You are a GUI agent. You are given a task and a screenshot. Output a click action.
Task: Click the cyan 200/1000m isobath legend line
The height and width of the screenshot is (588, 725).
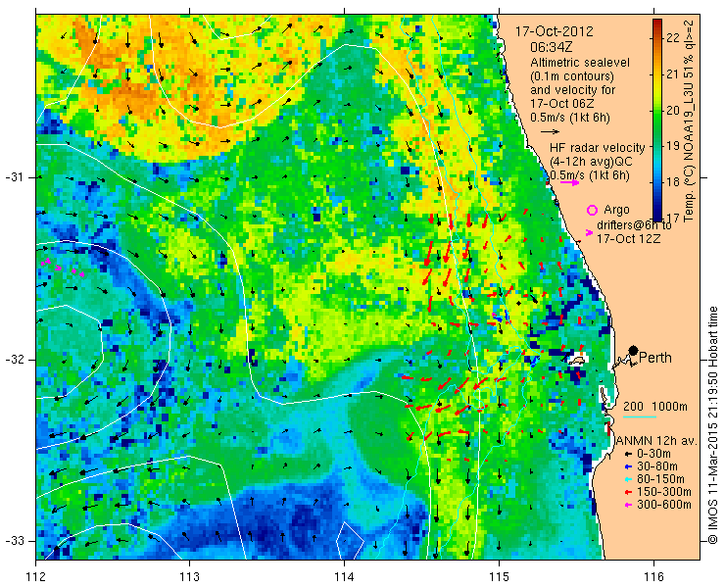click(640, 417)
